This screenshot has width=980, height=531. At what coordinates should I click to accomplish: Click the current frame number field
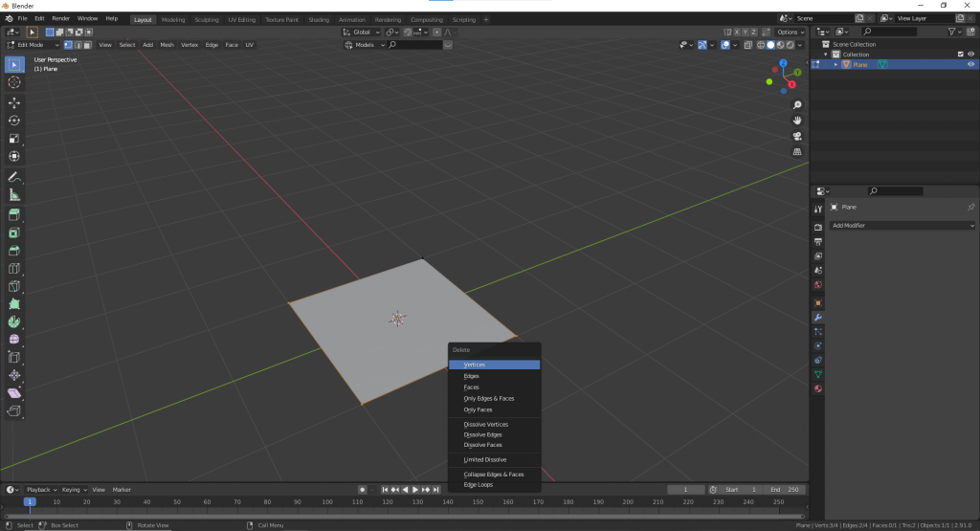[x=685, y=490]
